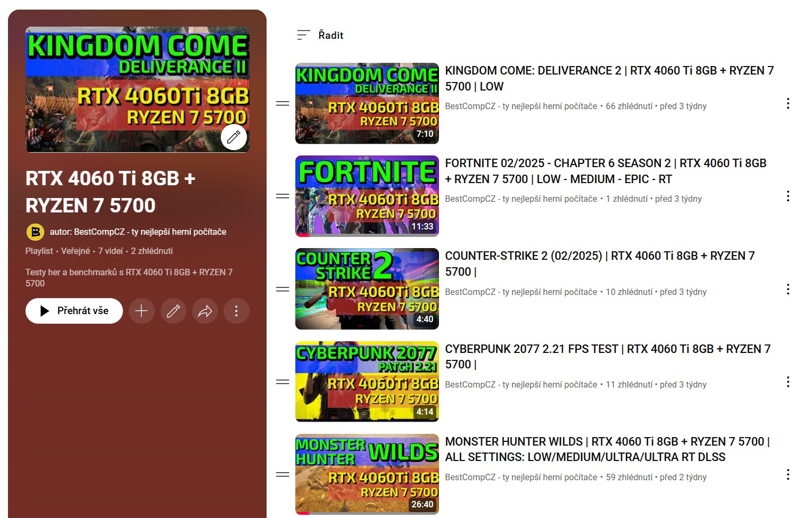The width and height of the screenshot is (812, 518).
Task: Click 'před 2 týdny' on Monster Hunter row
Action: tap(683, 477)
